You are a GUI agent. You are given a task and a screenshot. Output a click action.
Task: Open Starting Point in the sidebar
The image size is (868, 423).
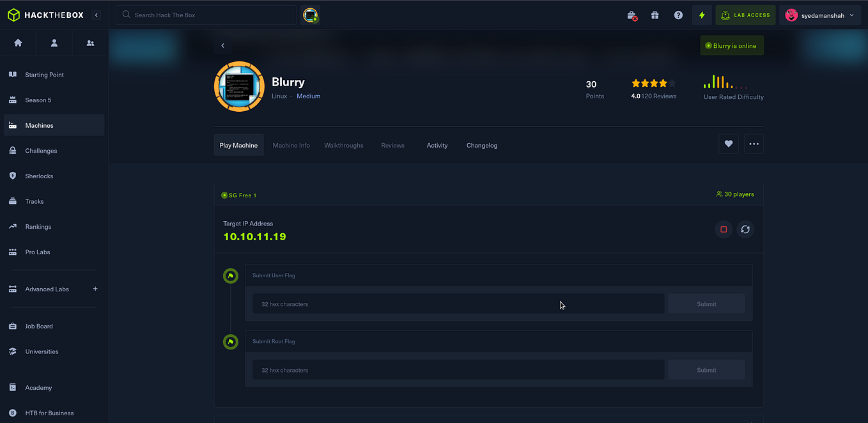coord(54,75)
